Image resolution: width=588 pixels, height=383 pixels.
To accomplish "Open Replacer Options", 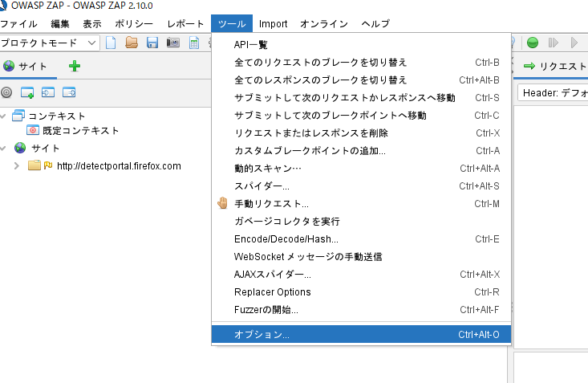I will pos(361,291).
